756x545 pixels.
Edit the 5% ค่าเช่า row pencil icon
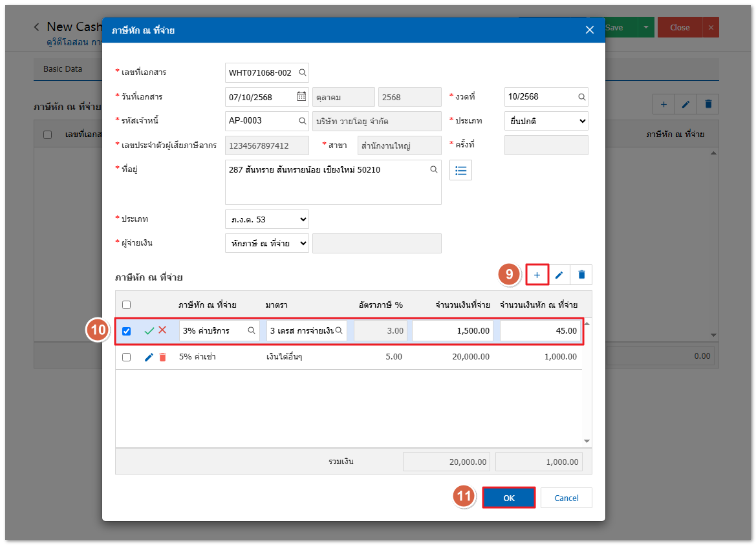(x=149, y=357)
